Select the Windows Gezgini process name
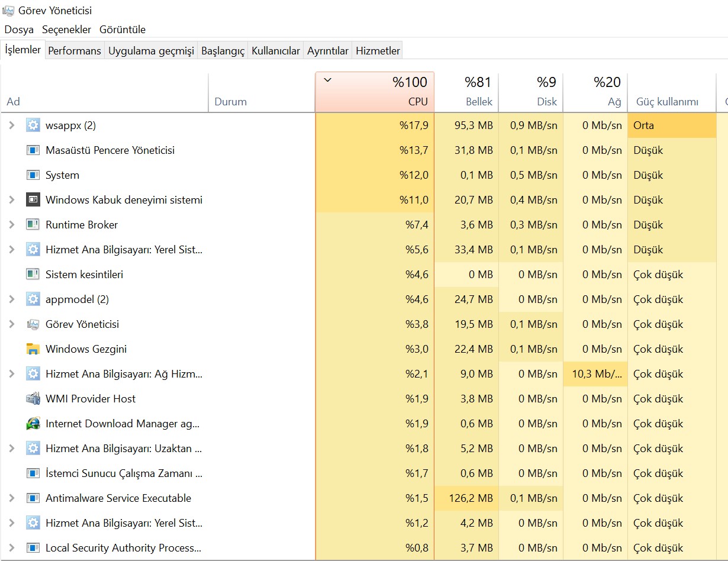This screenshot has height=561, width=728. point(86,349)
